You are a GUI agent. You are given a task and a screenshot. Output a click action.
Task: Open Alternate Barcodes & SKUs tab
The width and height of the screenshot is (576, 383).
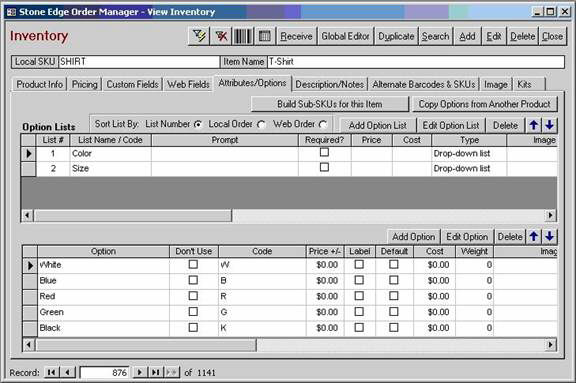coord(424,84)
